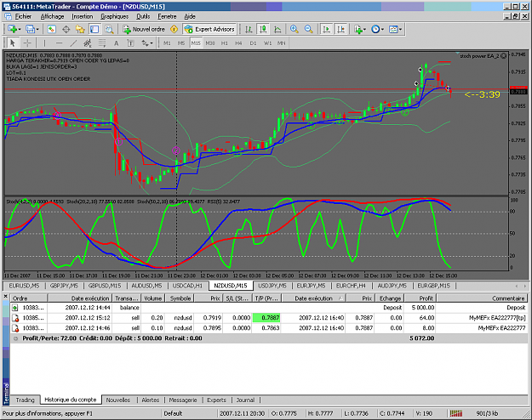Zoom in on the chart
This screenshot has height=420, width=532.
[x=295, y=30]
